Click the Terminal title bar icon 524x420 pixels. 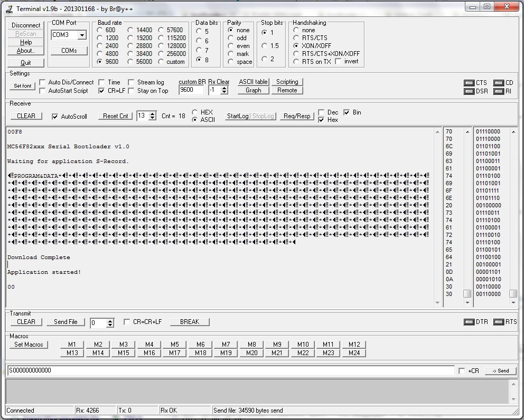10,7
